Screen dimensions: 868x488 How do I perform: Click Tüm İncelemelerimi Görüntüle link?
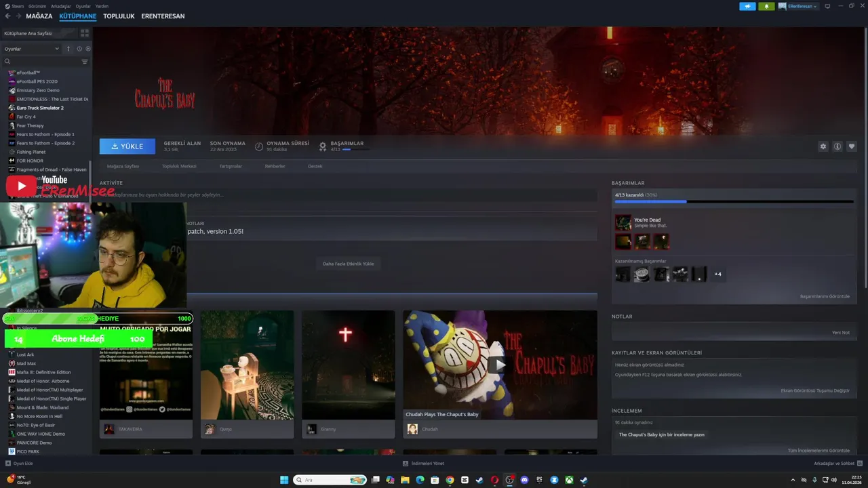coord(818,450)
